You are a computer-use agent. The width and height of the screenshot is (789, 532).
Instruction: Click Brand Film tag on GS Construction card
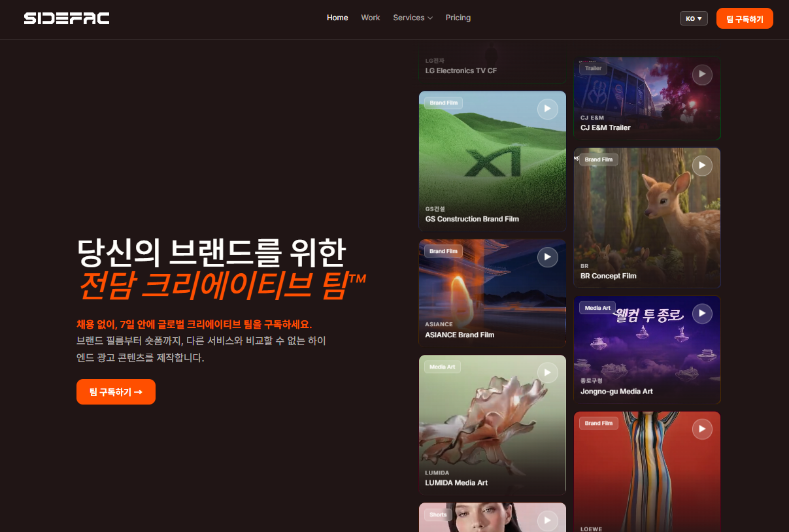(x=443, y=103)
